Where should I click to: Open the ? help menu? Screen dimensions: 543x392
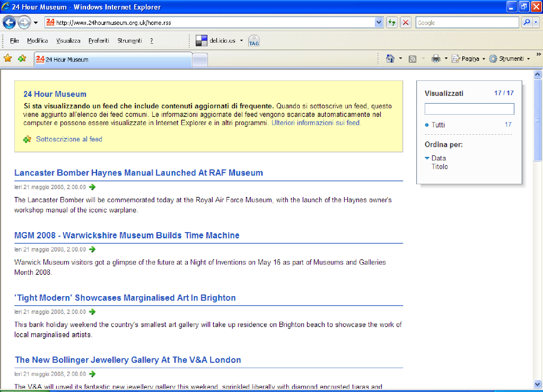[152, 41]
